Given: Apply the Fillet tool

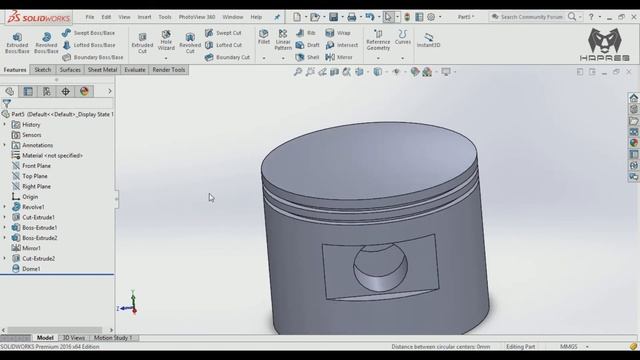Looking at the screenshot, I should coord(264,37).
